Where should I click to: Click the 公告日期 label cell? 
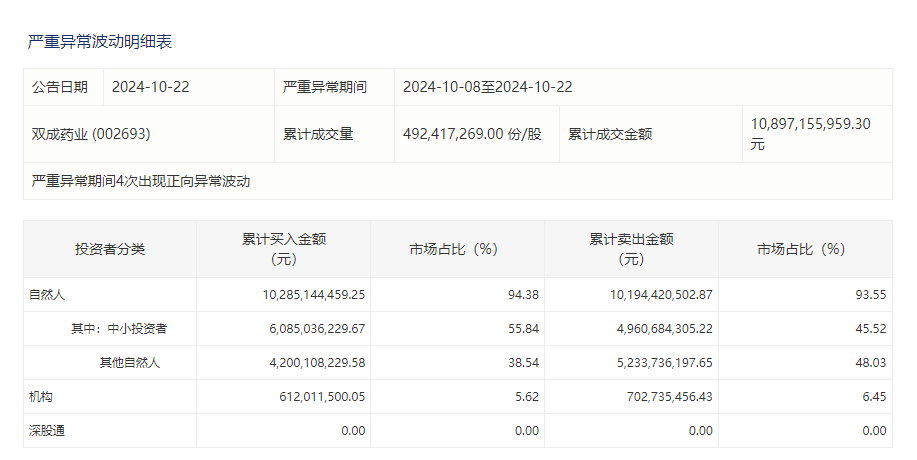click(x=59, y=87)
